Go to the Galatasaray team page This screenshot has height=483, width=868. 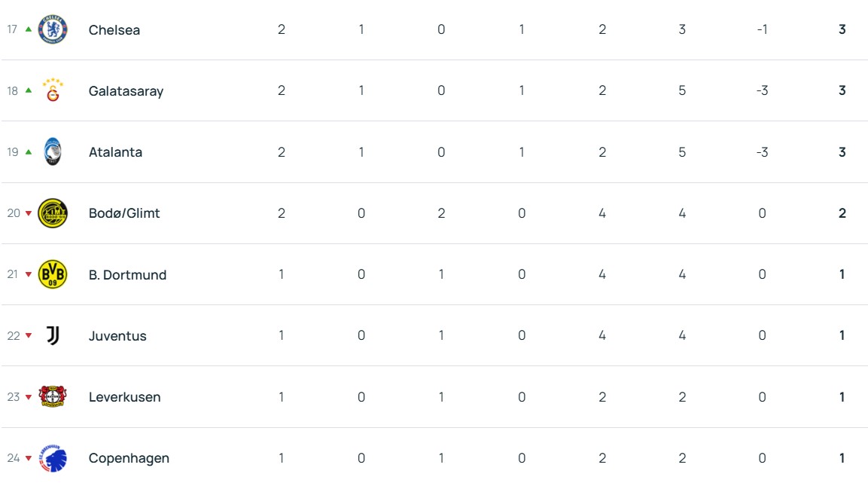pyautogui.click(x=126, y=91)
